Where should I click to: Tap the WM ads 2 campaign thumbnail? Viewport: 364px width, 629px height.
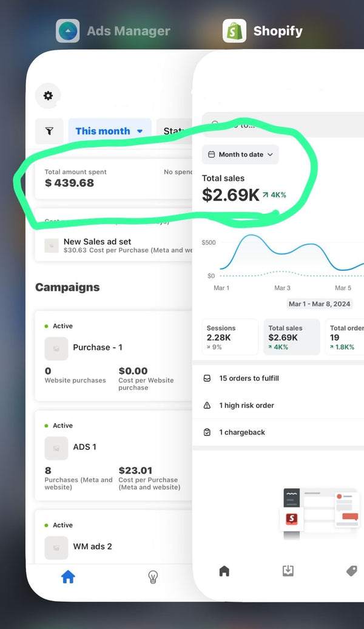click(x=56, y=547)
